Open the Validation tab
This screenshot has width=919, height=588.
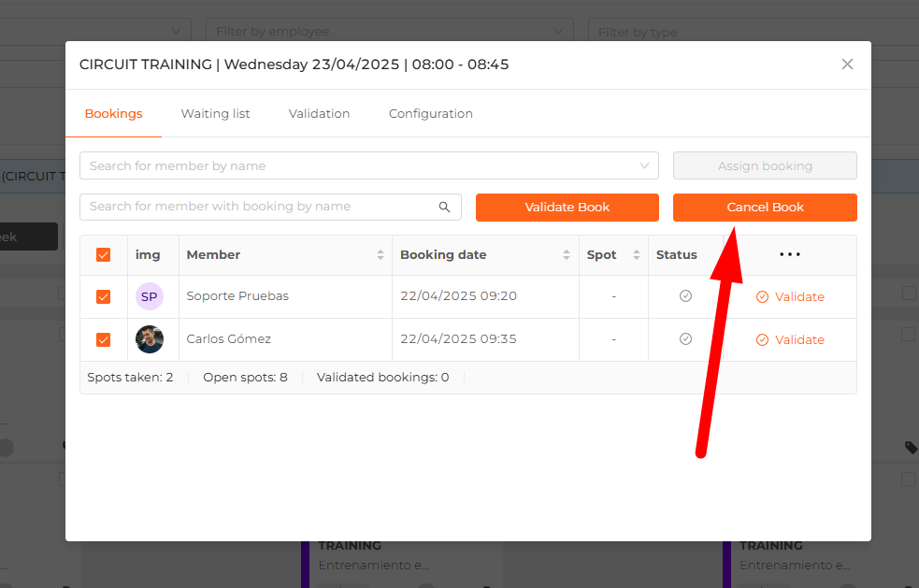(x=319, y=114)
